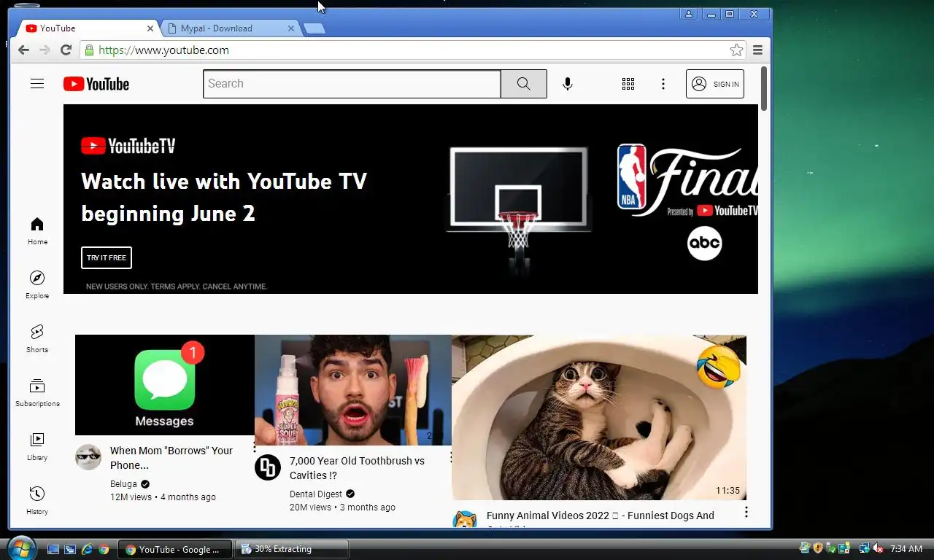Image resolution: width=934 pixels, height=560 pixels.
Task: Open the 30% Extracting taskbar window
Action: click(x=292, y=549)
